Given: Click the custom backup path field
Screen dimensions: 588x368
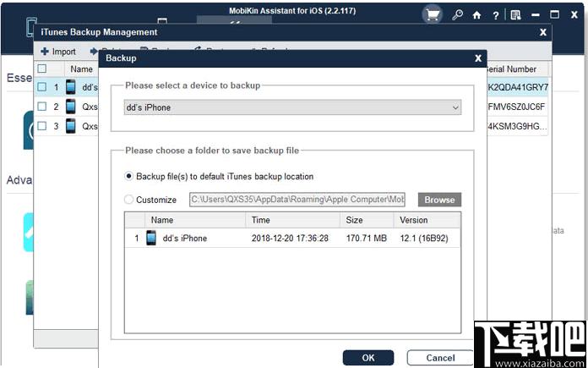Looking at the screenshot, I should pyautogui.click(x=297, y=200).
